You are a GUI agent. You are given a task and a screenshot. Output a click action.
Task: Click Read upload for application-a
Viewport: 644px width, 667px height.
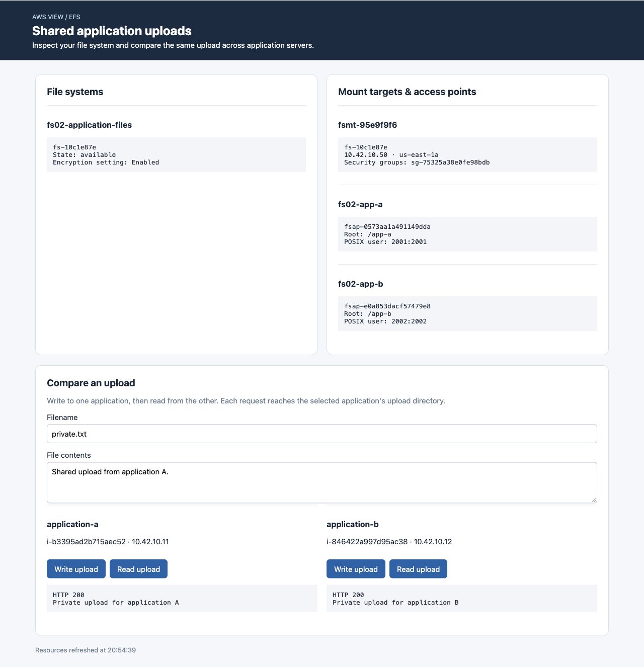138,569
